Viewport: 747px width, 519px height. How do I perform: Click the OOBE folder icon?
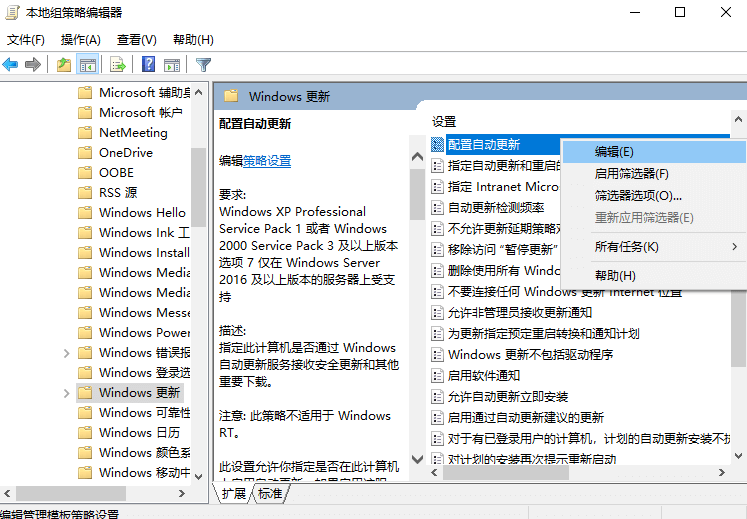point(85,173)
